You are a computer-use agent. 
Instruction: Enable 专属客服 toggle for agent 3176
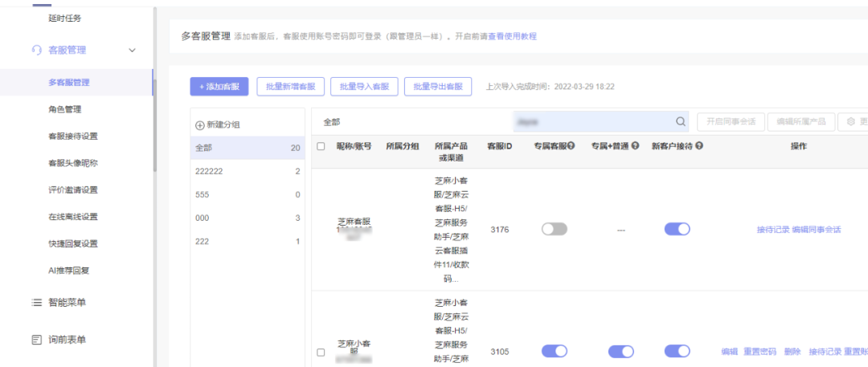click(554, 229)
